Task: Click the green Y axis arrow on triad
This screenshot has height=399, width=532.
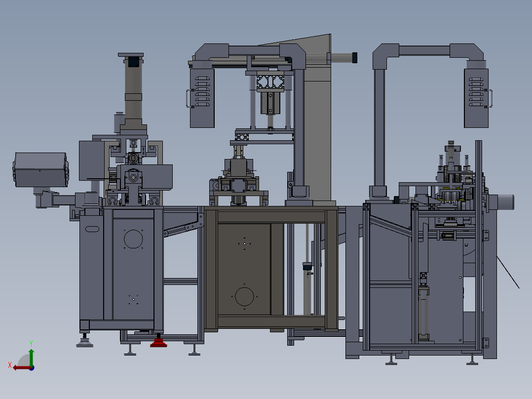Action: coord(31,357)
